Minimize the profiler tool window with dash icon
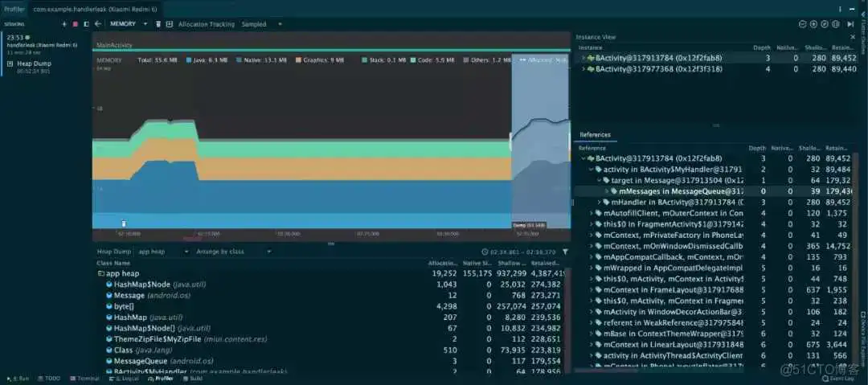Viewport: 868px width, 385px height. pyautogui.click(x=853, y=10)
